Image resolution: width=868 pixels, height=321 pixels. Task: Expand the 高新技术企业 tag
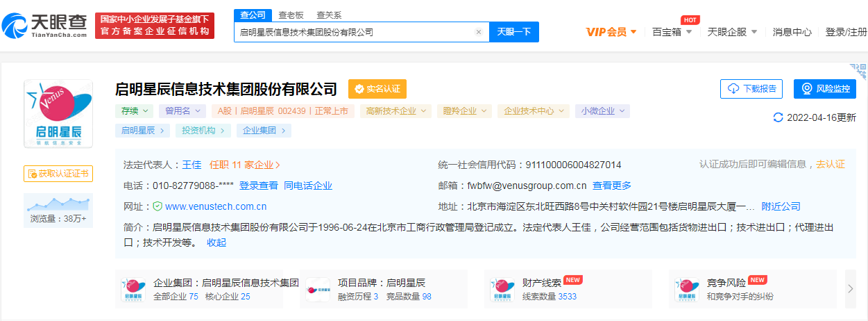click(395, 110)
